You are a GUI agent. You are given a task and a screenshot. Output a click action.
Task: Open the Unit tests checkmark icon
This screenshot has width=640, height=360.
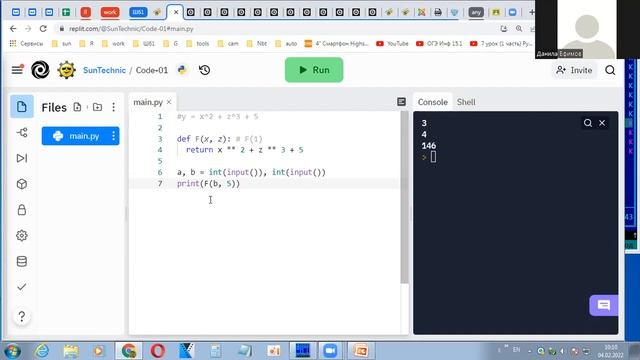tap(22, 287)
